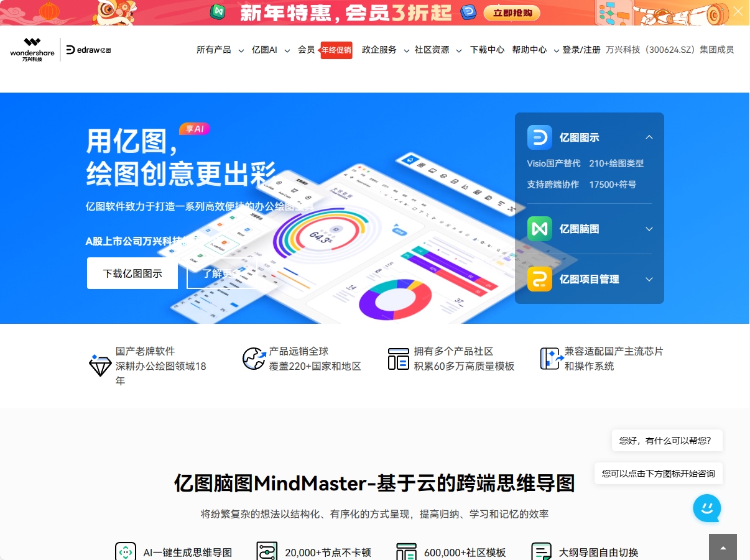The image size is (750, 560).
Task: Open the 所有产品 dropdown menu
Action: pos(214,50)
